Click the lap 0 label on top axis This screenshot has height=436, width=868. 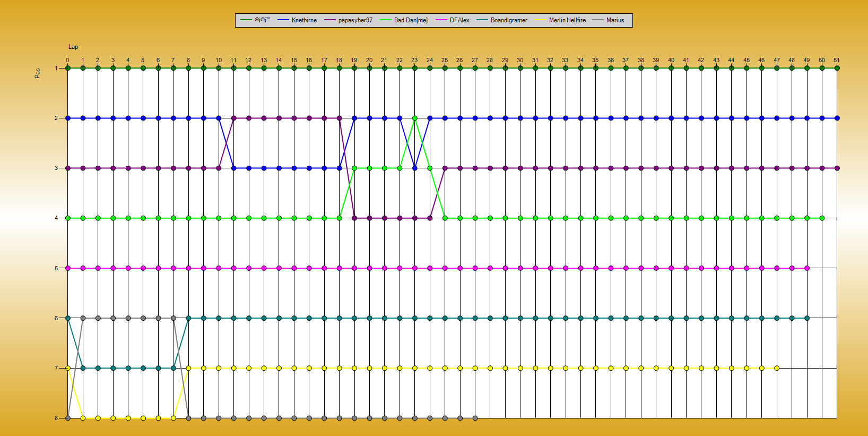coord(67,60)
